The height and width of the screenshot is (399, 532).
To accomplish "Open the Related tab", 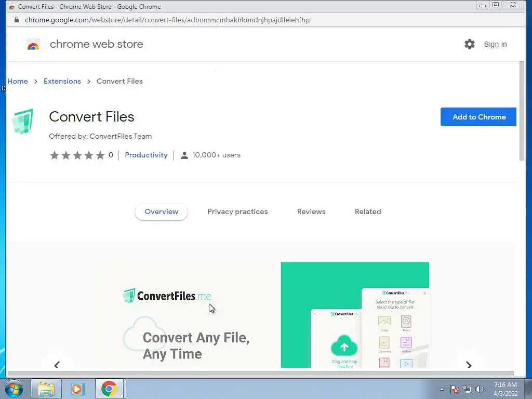I will (x=368, y=212).
